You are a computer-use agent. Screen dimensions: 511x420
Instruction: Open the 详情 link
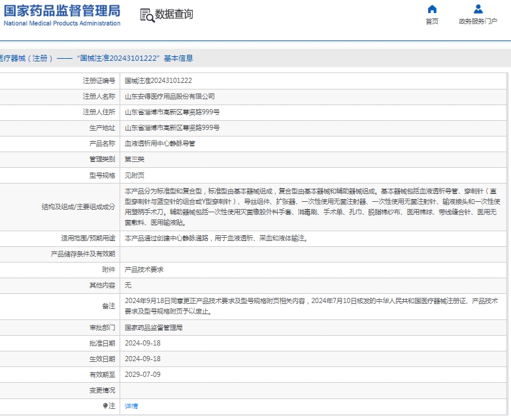click(131, 406)
